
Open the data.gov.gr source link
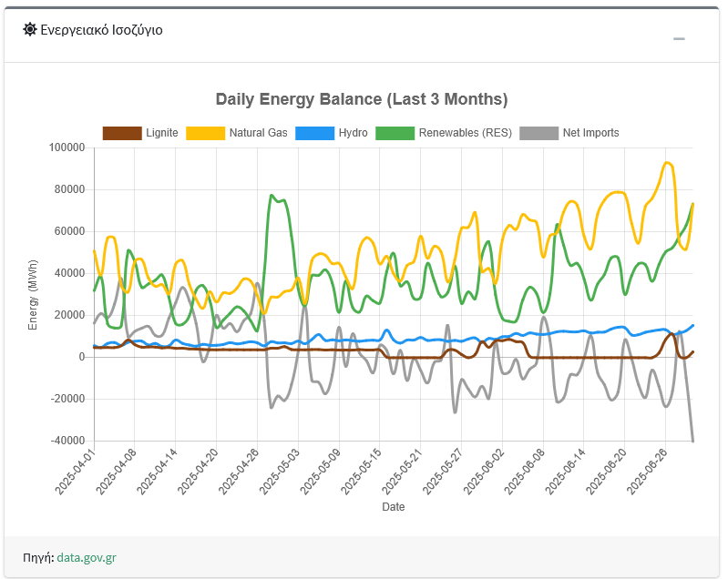point(86,556)
